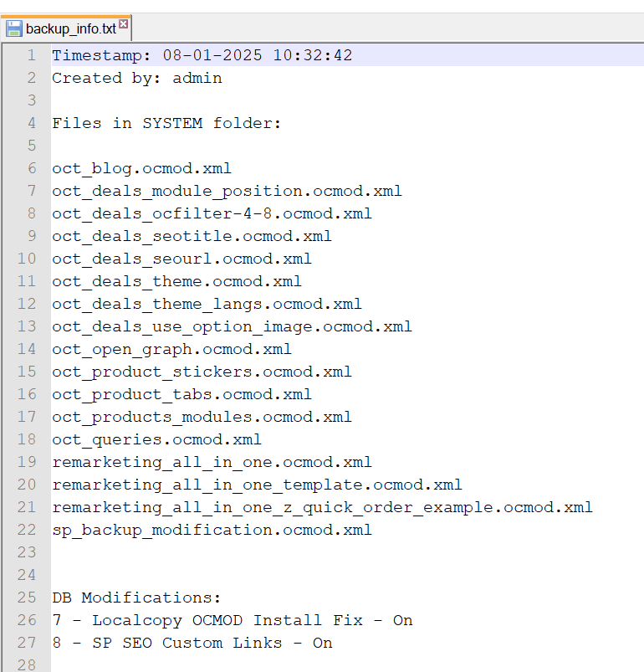Click line number 6 in the margin
This screenshot has width=644, height=672.
[x=32, y=168]
